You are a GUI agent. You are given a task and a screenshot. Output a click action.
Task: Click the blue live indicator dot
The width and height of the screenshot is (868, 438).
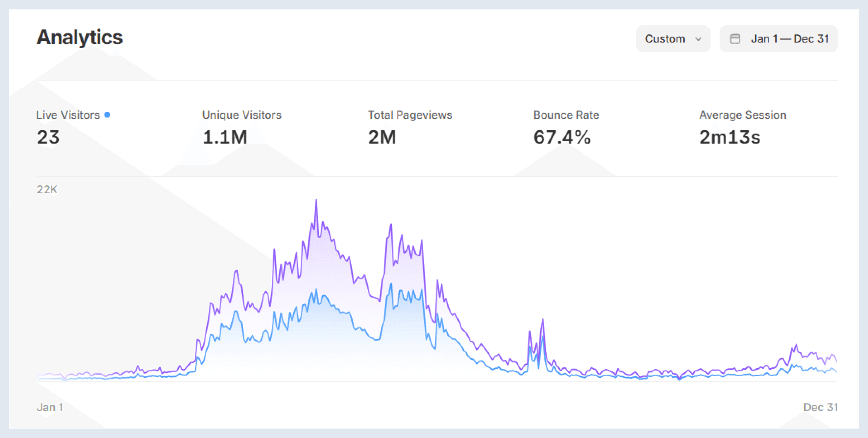tap(108, 115)
